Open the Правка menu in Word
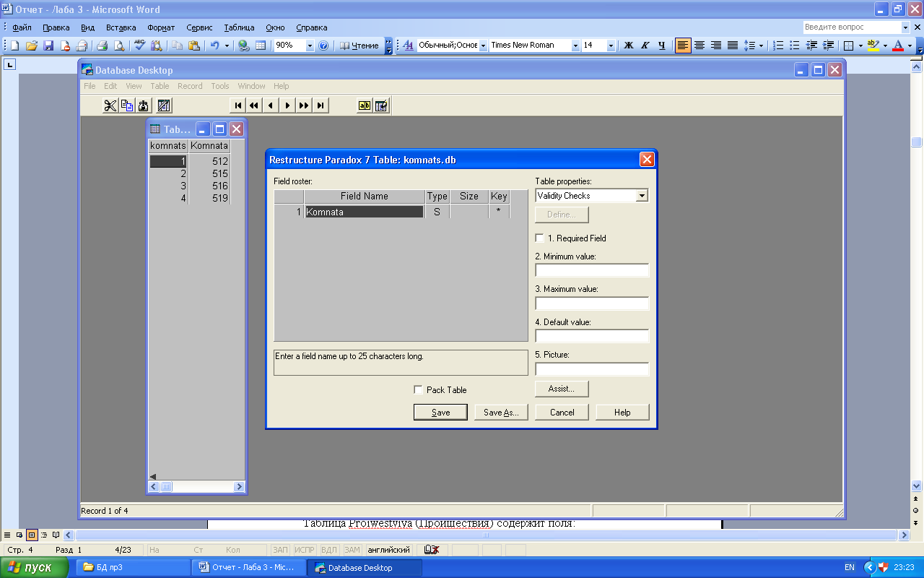Viewport: 924px width, 578px height. (x=56, y=27)
